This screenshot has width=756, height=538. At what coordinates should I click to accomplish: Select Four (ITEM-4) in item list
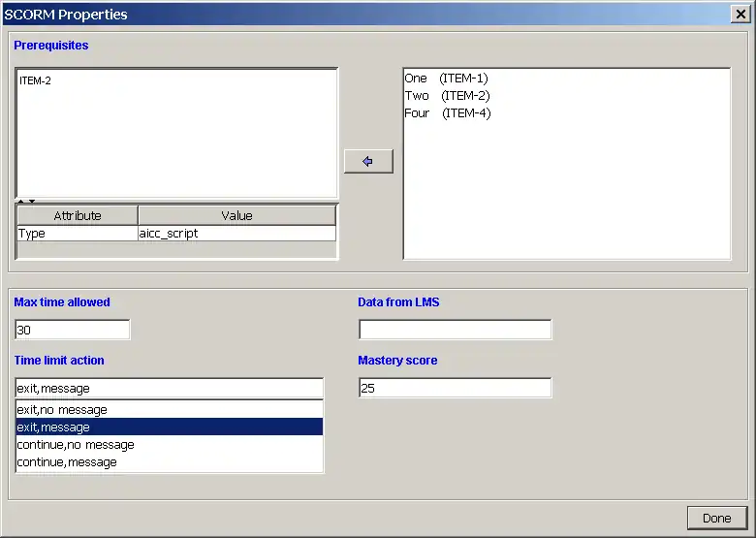pos(448,112)
